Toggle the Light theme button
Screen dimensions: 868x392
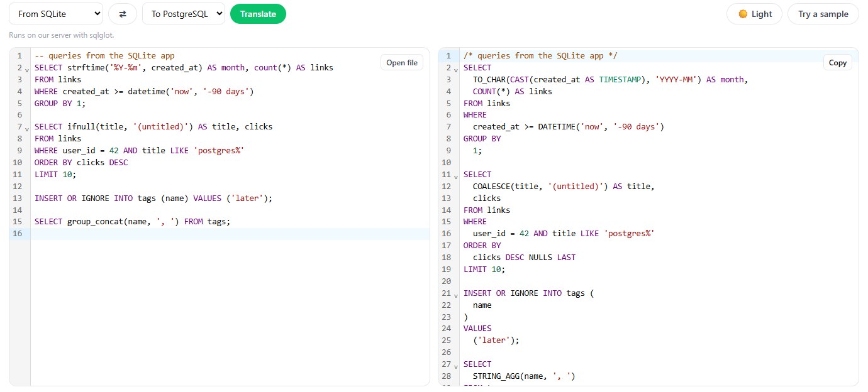coord(754,14)
